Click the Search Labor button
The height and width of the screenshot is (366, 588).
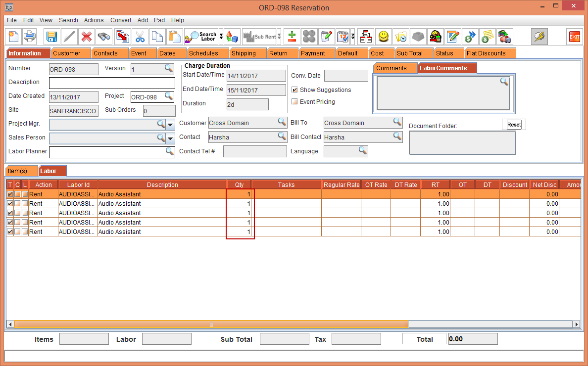pyautogui.click(x=202, y=37)
